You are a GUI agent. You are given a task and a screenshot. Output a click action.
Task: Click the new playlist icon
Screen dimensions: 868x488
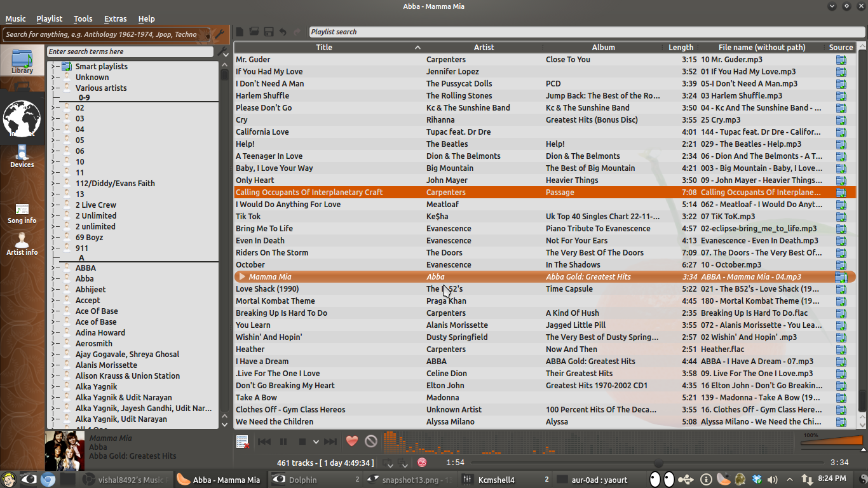click(x=240, y=32)
